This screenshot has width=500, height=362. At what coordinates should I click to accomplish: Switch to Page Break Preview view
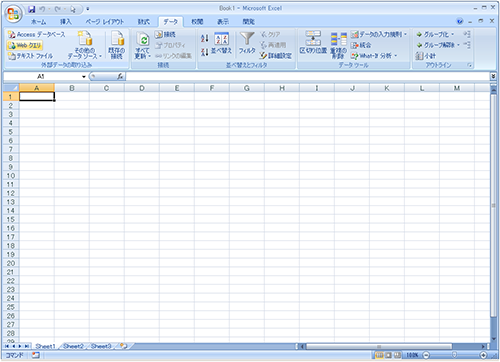pos(397,355)
